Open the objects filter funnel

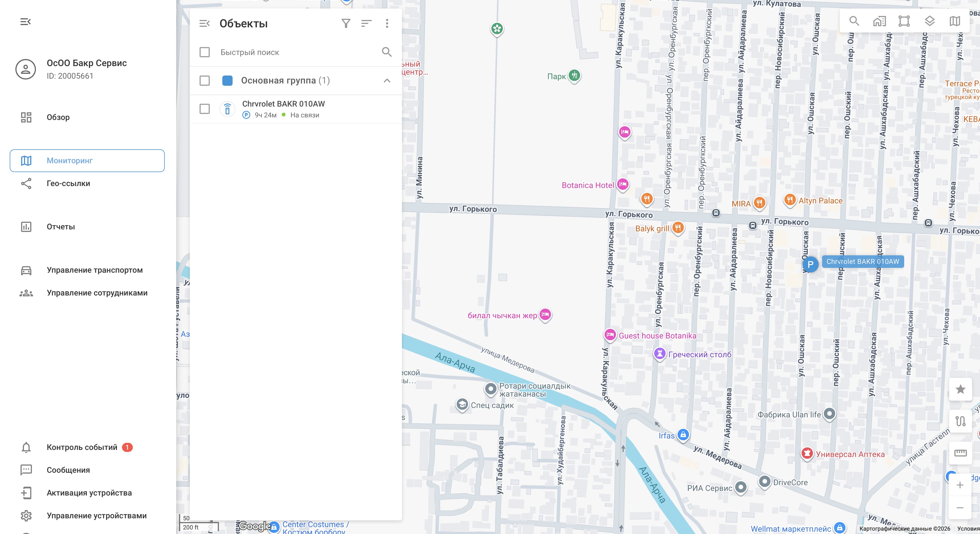[x=346, y=23]
